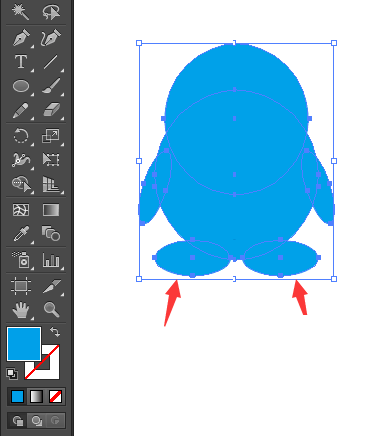Select the Magic Wand tool
The image size is (384, 436).
[x=21, y=12]
